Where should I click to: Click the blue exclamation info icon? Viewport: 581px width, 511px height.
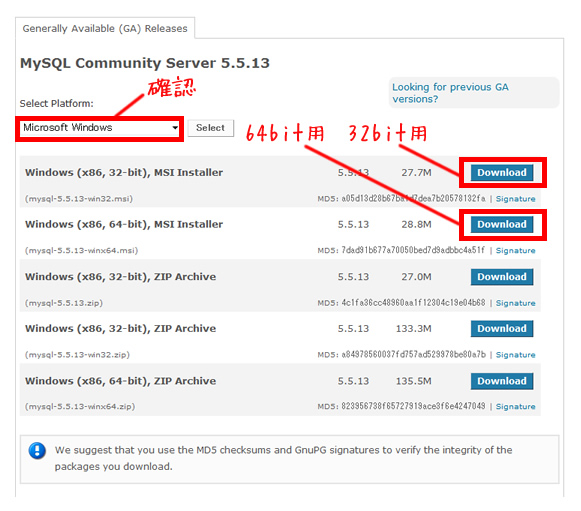click(37, 451)
